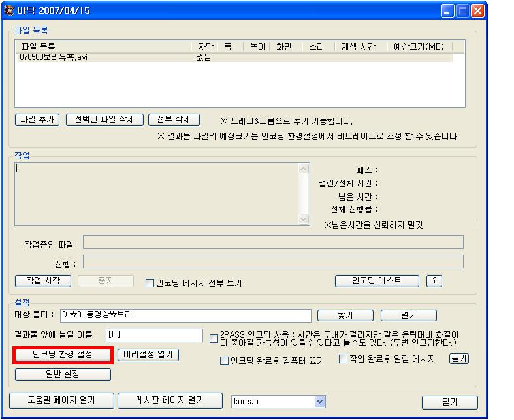514x420 pixels.
Task: Open 인코딩 환경 설정 button
Action: click(x=63, y=355)
